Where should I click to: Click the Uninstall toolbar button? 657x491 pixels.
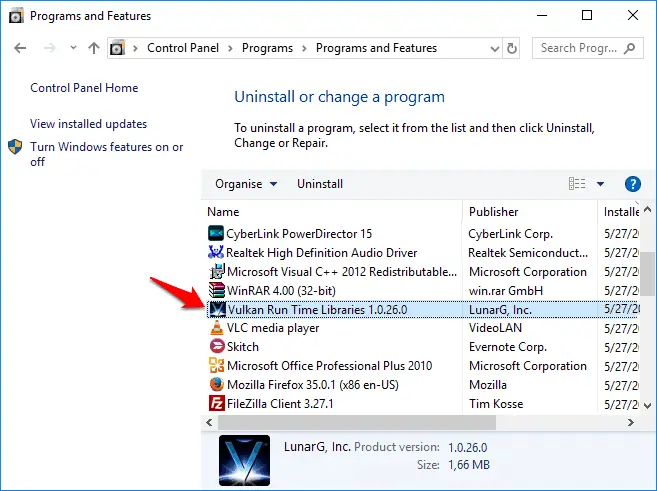tap(320, 184)
